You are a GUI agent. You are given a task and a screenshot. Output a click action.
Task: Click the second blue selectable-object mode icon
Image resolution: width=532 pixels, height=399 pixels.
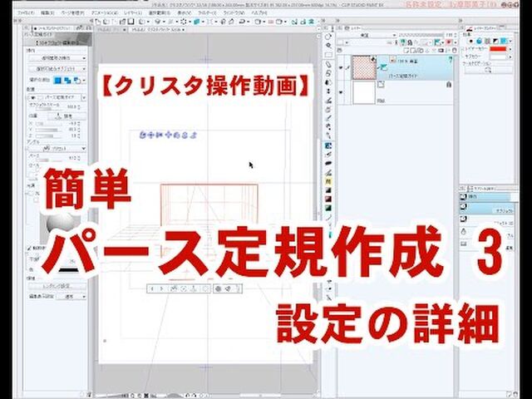[67, 81]
